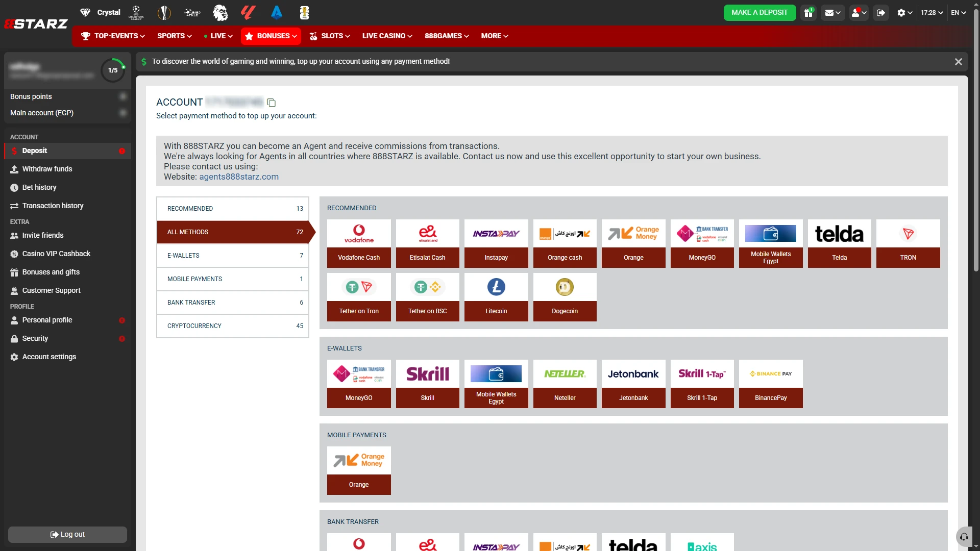Open the Europa League trophy shortcut
The image size is (980, 551).
pos(164,13)
